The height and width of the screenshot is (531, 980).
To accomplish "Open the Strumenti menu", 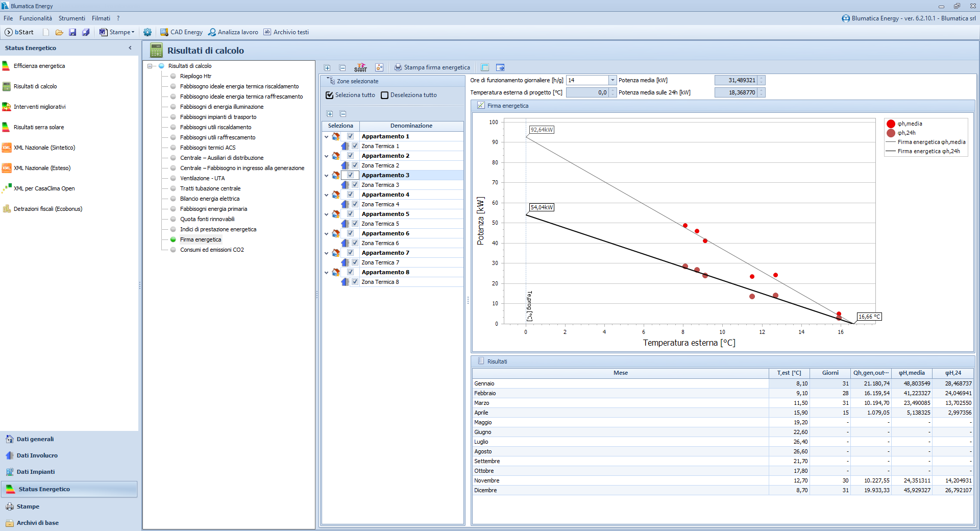I will [x=72, y=18].
